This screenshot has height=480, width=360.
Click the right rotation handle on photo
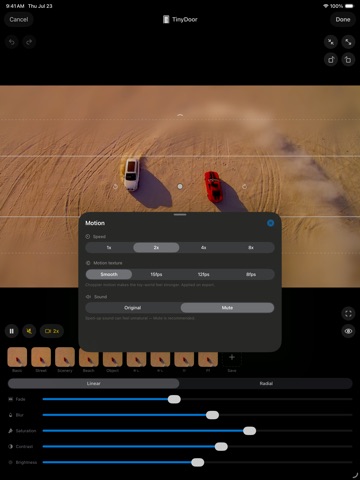click(x=244, y=186)
